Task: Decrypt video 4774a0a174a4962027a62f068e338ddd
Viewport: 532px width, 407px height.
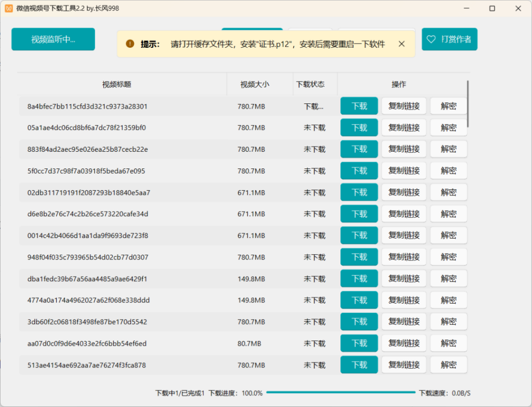Action: pos(448,300)
